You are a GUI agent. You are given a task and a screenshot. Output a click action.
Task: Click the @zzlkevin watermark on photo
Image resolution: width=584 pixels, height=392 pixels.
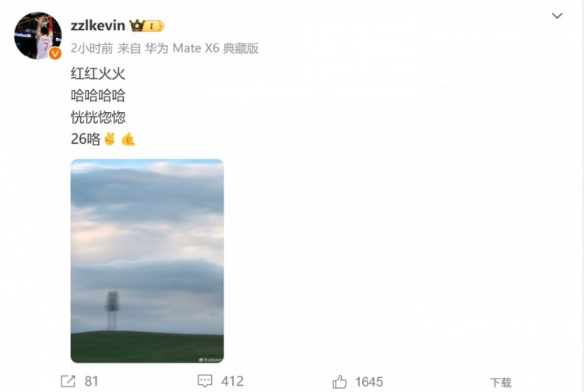pyautogui.click(x=211, y=359)
